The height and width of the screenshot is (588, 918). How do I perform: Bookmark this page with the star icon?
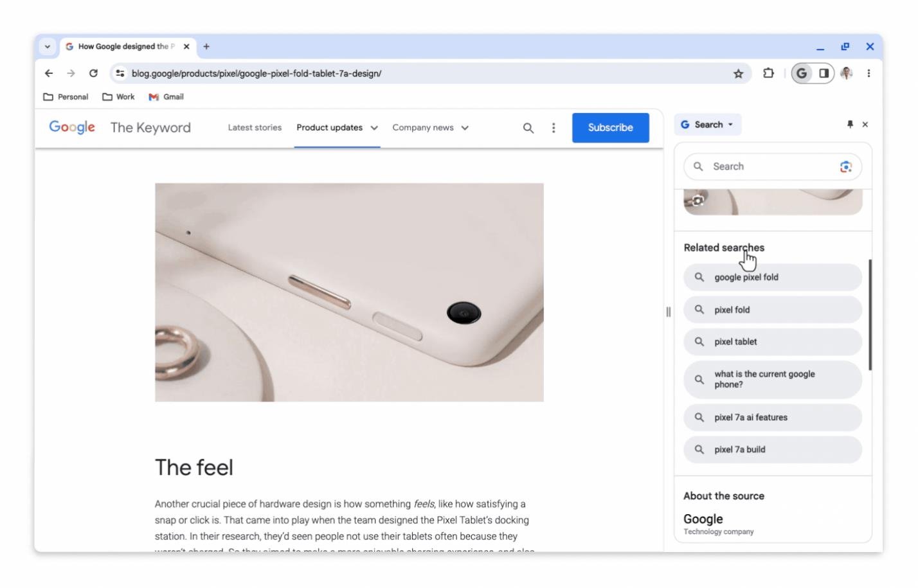click(738, 73)
